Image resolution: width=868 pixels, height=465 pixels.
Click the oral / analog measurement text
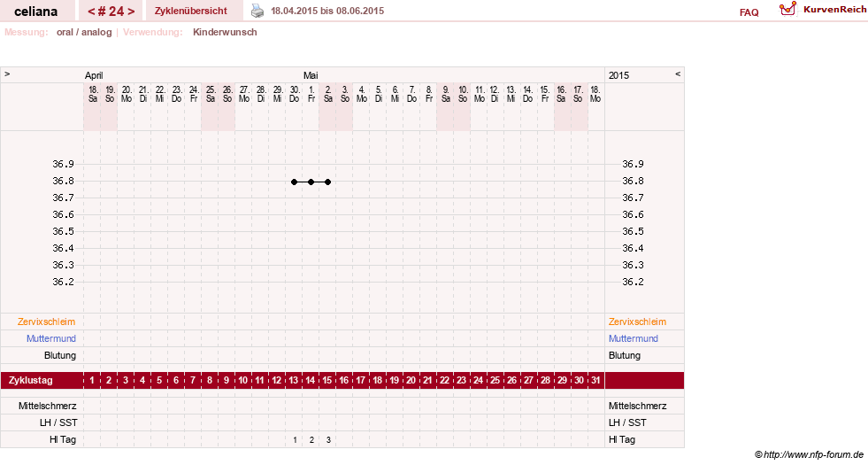coord(84,32)
